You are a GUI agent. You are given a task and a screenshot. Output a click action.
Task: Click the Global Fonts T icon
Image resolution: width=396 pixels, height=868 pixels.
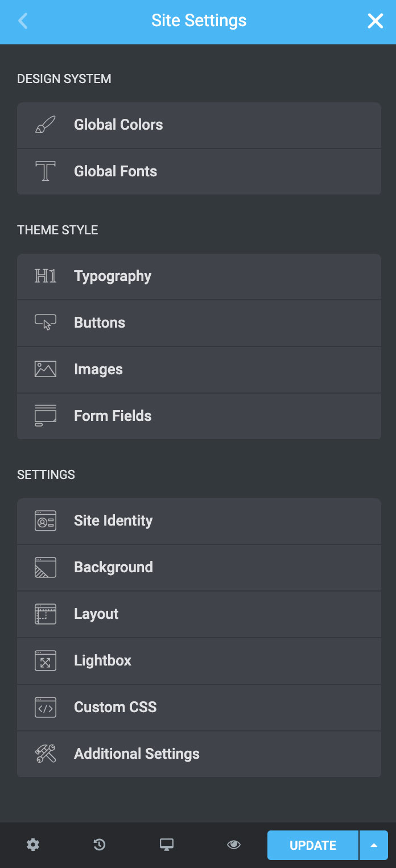pyautogui.click(x=46, y=171)
